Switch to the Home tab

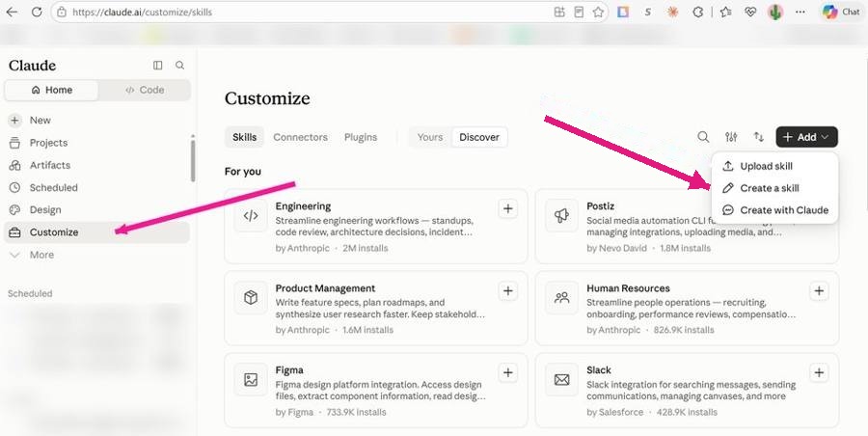tap(51, 90)
